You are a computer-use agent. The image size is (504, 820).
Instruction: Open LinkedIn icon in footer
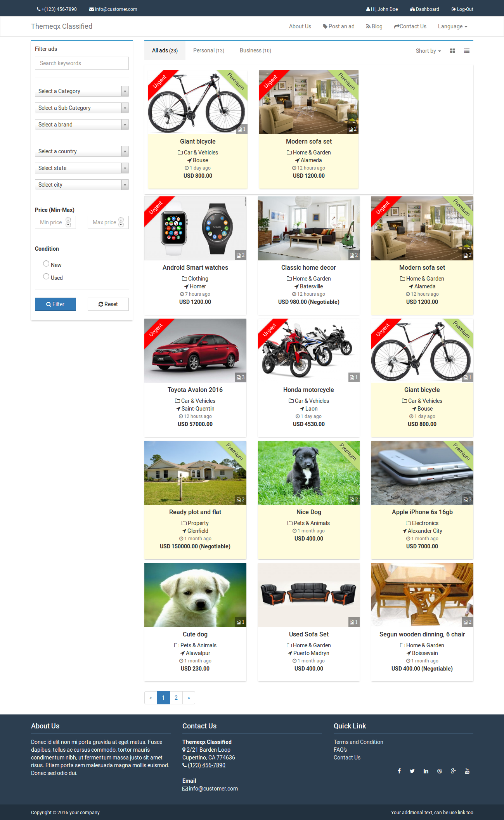pyautogui.click(x=426, y=771)
